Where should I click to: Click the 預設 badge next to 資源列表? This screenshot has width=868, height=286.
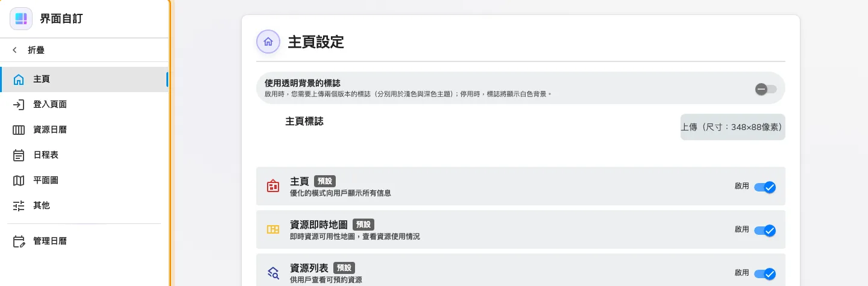tap(344, 268)
